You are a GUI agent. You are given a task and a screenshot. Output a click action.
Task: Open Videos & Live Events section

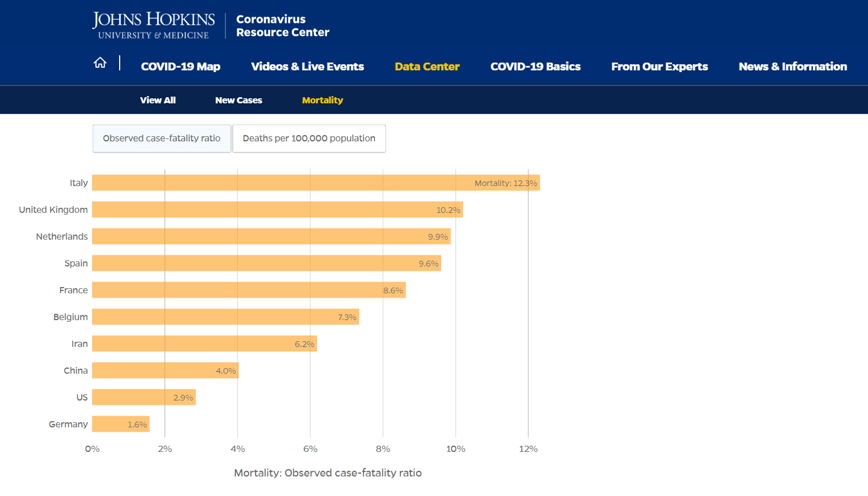click(307, 67)
